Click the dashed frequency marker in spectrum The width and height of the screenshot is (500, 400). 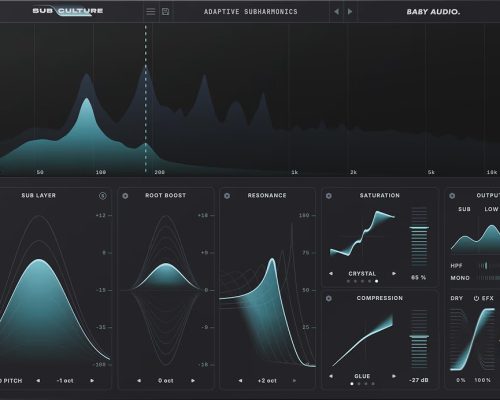(x=145, y=99)
